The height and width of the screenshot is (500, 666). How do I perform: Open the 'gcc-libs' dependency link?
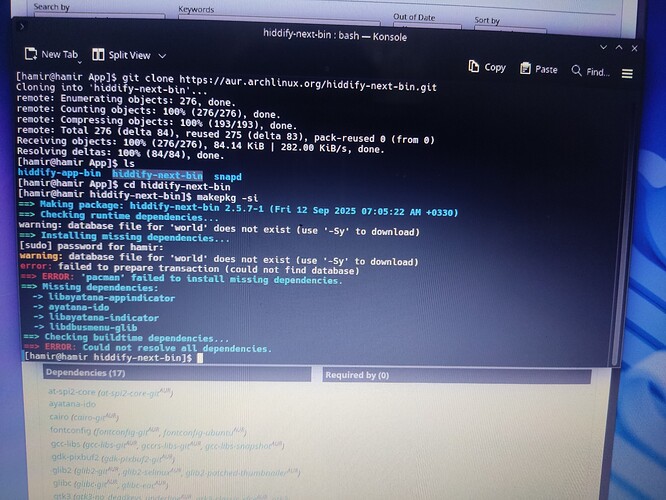pyautogui.click(x=65, y=444)
